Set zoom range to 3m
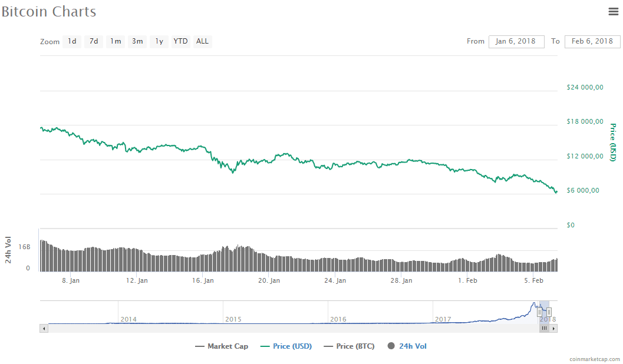This screenshot has width=623, height=364. click(x=137, y=41)
